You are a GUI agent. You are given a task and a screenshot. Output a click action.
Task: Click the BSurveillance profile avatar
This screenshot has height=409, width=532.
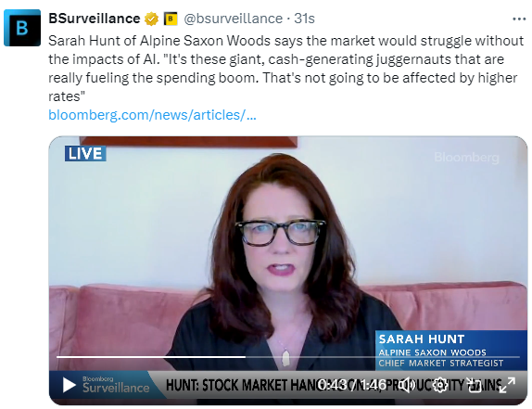click(22, 28)
